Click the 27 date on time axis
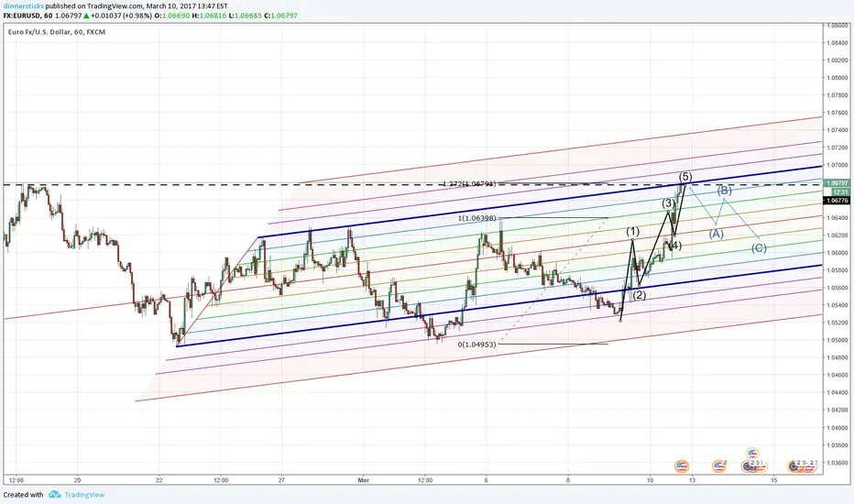 tap(281, 480)
